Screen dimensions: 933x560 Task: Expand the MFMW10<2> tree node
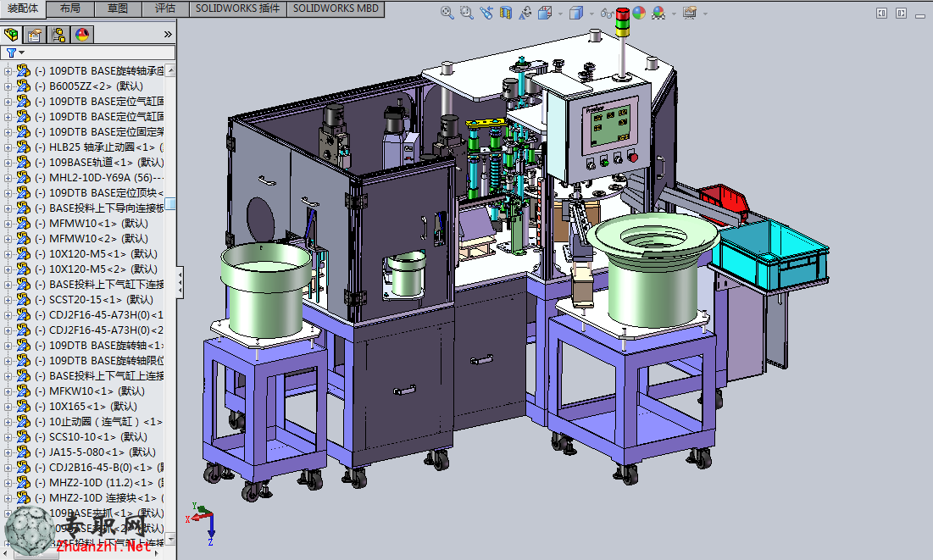(8, 239)
